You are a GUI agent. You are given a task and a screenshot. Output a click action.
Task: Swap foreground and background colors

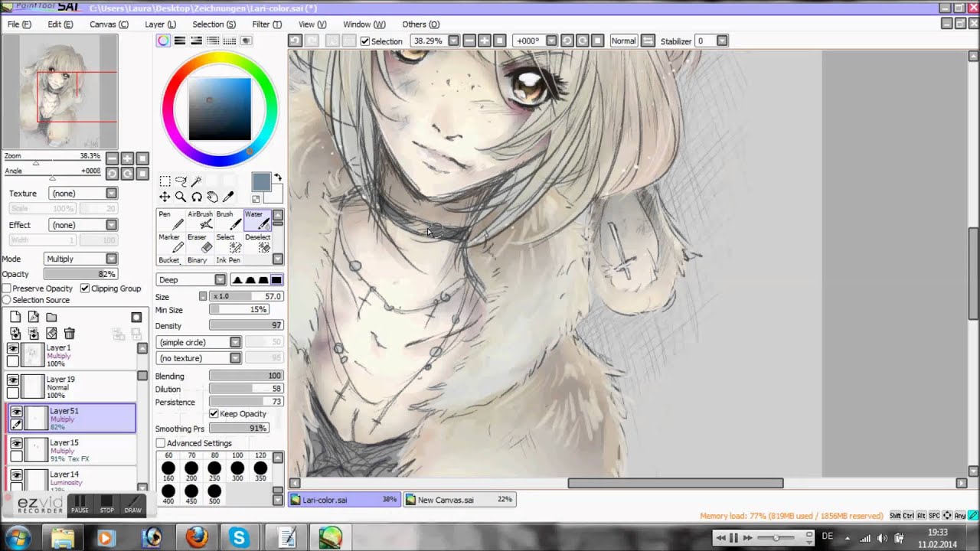click(278, 178)
